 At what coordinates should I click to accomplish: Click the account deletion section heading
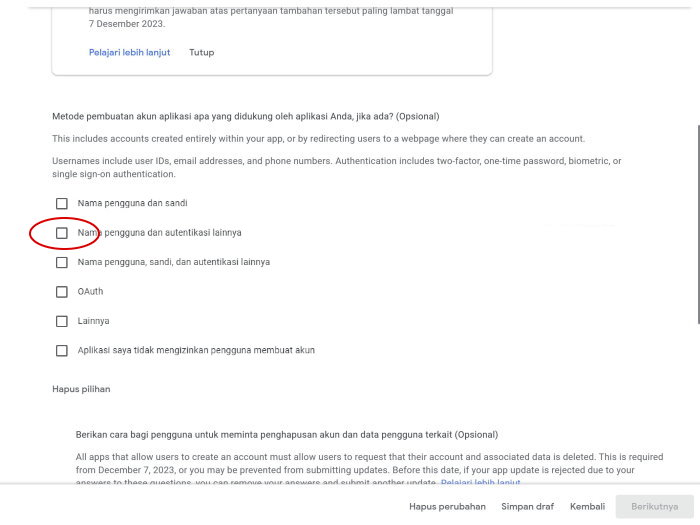click(287, 435)
